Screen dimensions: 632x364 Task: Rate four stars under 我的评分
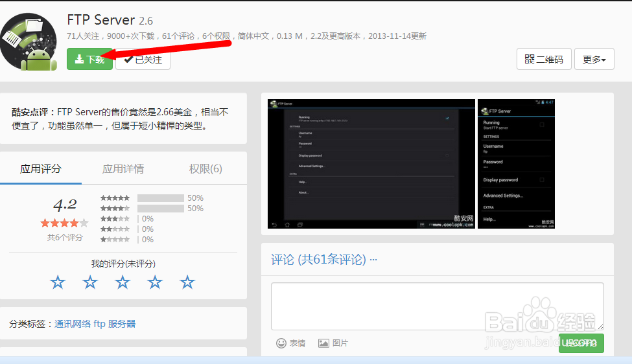[x=155, y=282]
